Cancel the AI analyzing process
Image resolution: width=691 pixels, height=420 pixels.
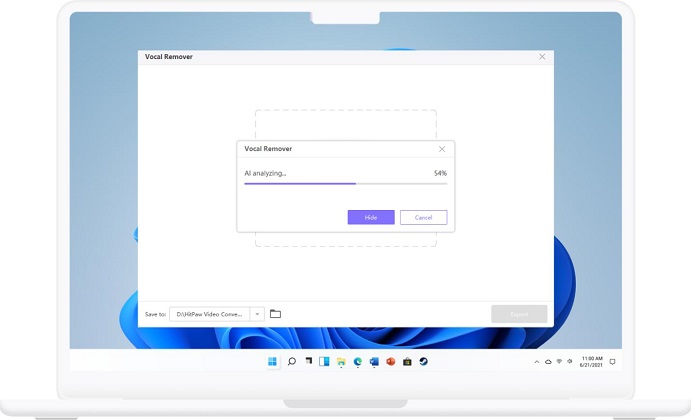[424, 217]
